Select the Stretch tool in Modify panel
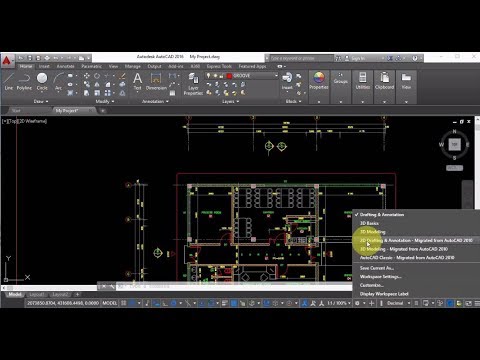Screen dimensions: 480x360 coord(87,93)
